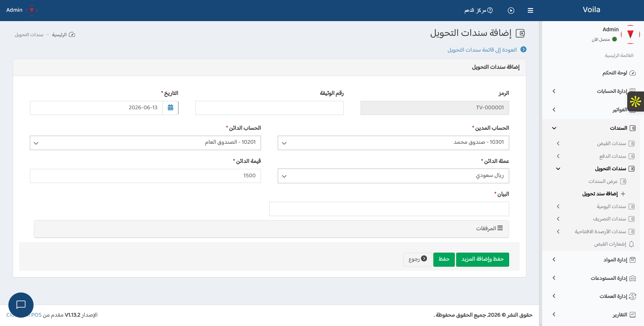Click the البيان description input field
The image size is (644, 326).
point(389,209)
